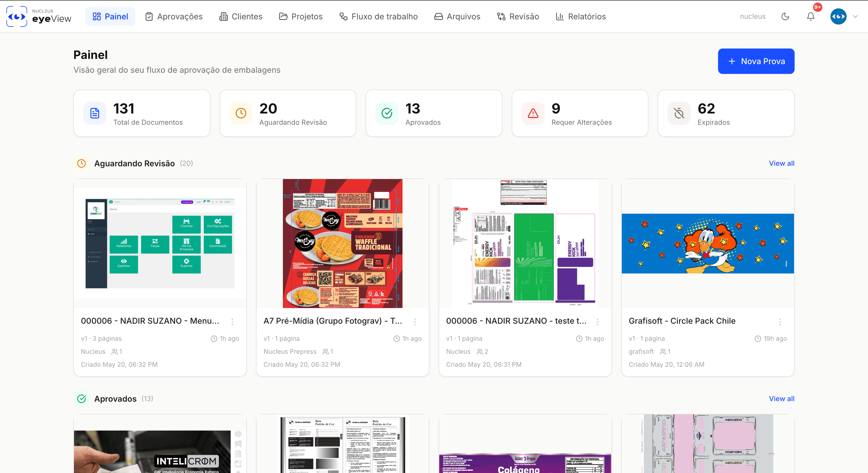Click reviewers icon on NADIR SUZANO Menu card

(114, 351)
